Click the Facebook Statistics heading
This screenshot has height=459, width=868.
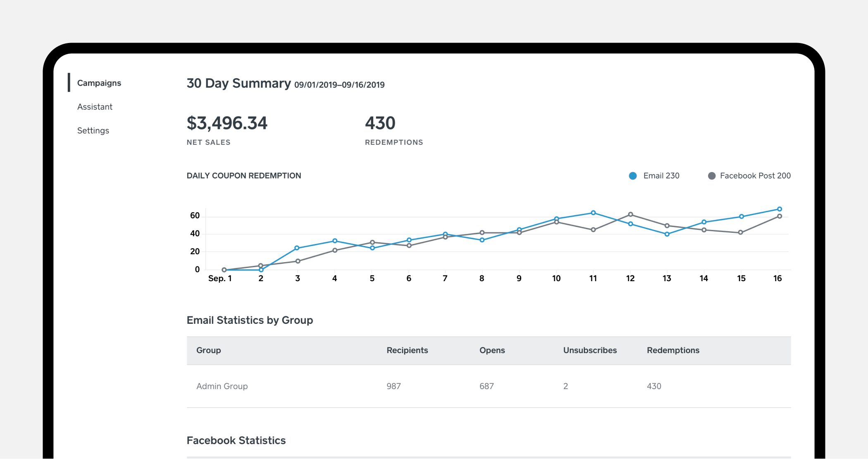tap(236, 441)
